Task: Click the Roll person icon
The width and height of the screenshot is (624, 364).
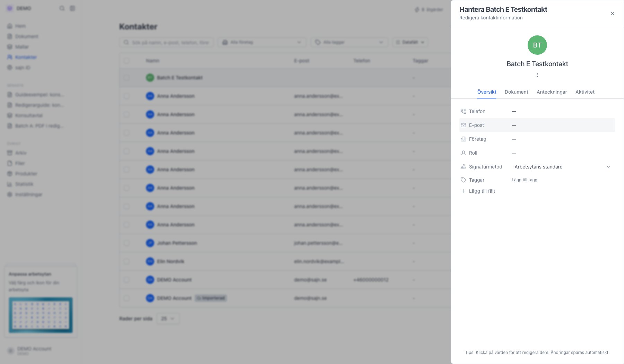Action: tap(463, 153)
